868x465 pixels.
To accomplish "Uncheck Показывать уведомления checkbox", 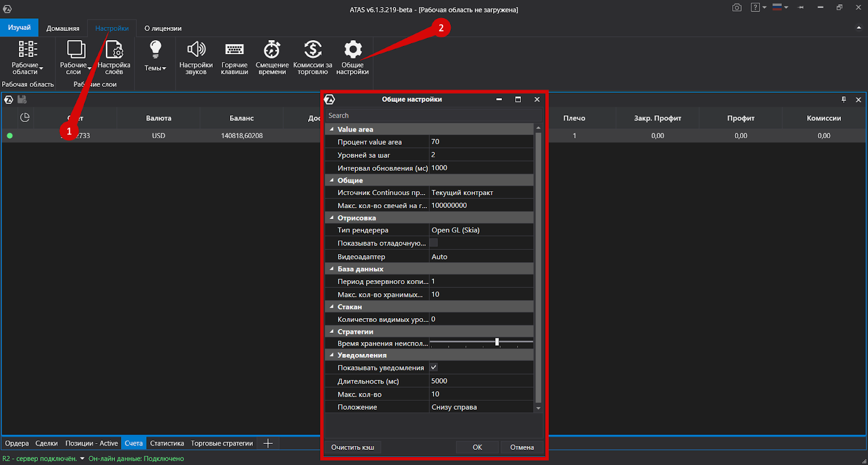I will pos(433,367).
